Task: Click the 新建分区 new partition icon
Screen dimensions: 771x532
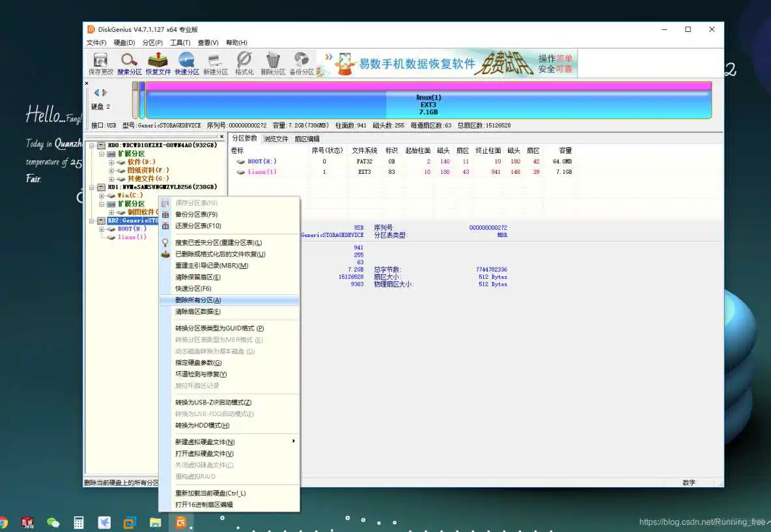Action: (215, 62)
